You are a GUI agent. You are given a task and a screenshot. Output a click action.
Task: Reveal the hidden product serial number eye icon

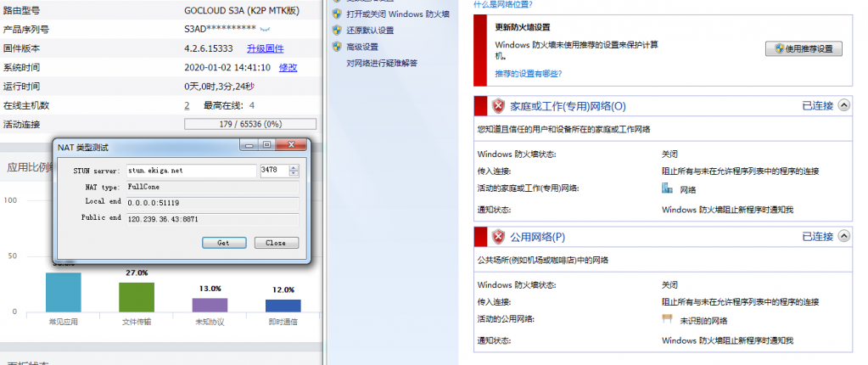pyautogui.click(x=264, y=28)
